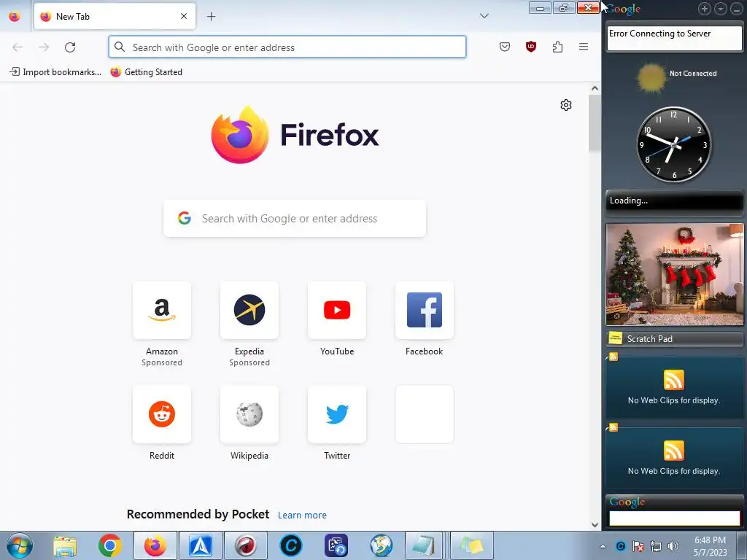Open Import bookmarks bookmark item
The width and height of the screenshot is (747, 560).
(x=55, y=72)
